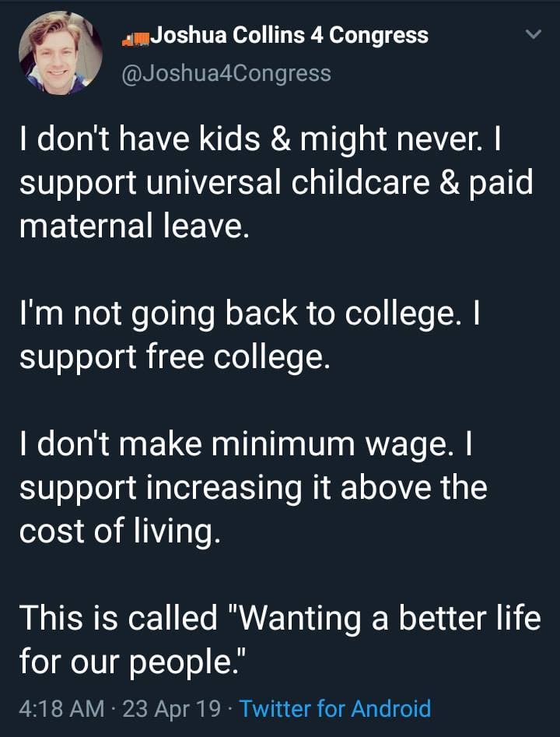Viewport: 560px width, 737px height.
Task: Click the text 'cost of living.'
Action: click(119, 532)
